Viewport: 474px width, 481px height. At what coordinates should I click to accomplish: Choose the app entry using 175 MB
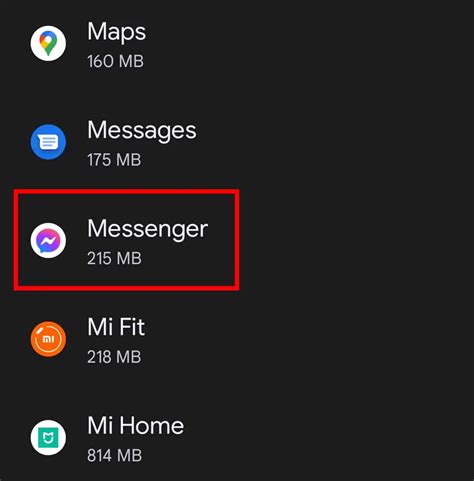pos(237,142)
